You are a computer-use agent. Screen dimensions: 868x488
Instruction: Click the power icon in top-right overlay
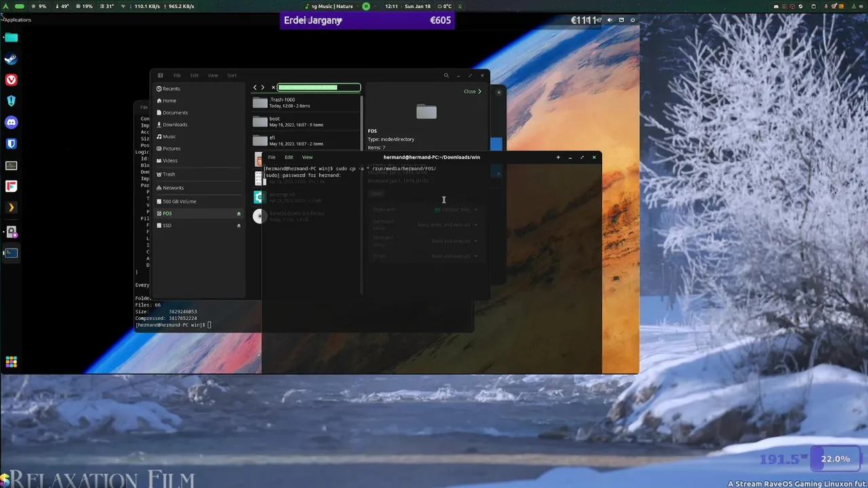[633, 20]
